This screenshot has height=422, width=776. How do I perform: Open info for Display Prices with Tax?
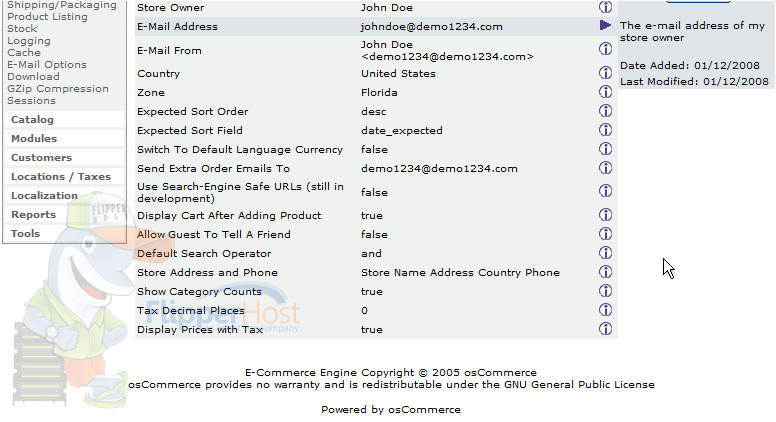point(605,329)
